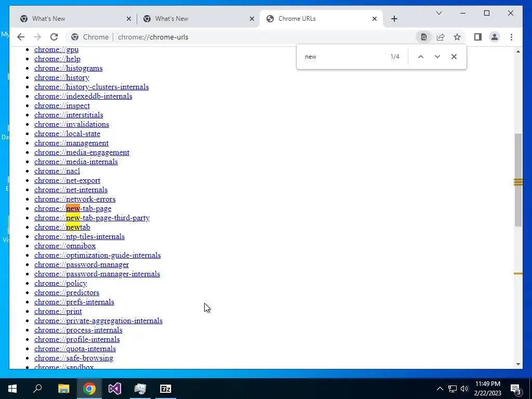This screenshot has height=399, width=532.
Task: Open the side panel
Action: [478, 37]
